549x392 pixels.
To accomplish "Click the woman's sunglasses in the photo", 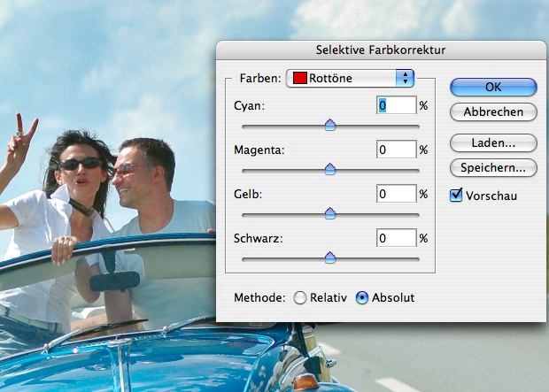I will point(81,164).
